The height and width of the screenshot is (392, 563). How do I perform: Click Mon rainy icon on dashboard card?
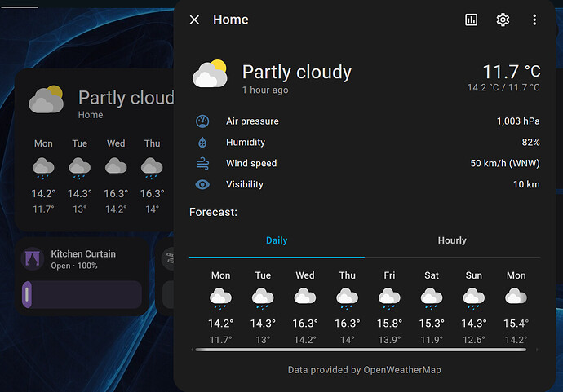(43, 168)
